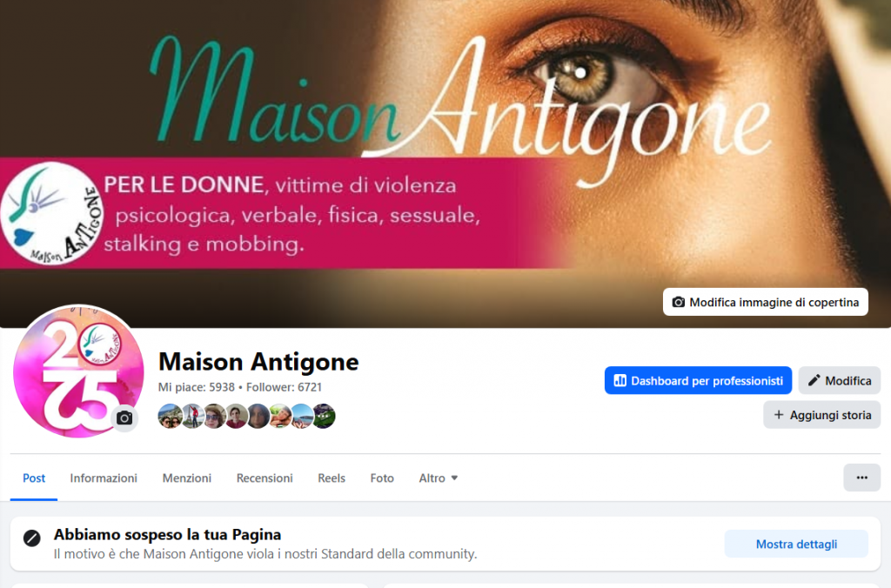Click the pencil icon on Modifica button
891x588 pixels.
click(x=814, y=381)
